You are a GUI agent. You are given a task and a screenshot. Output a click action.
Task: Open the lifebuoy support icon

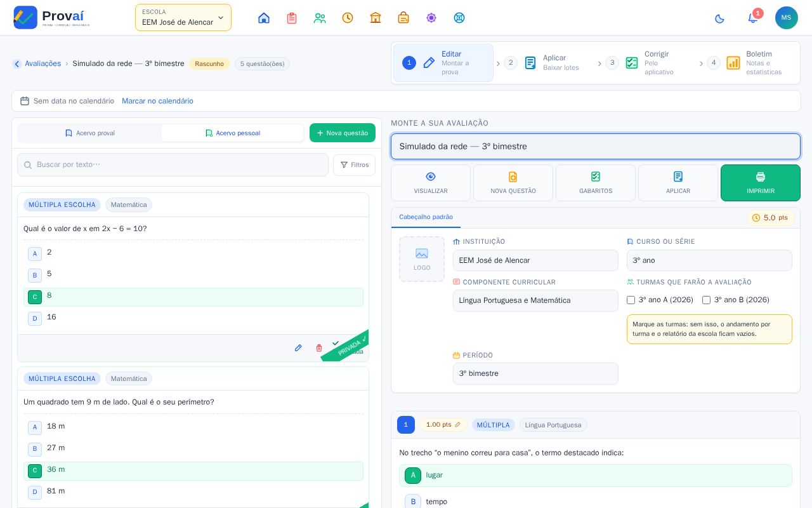point(459,18)
